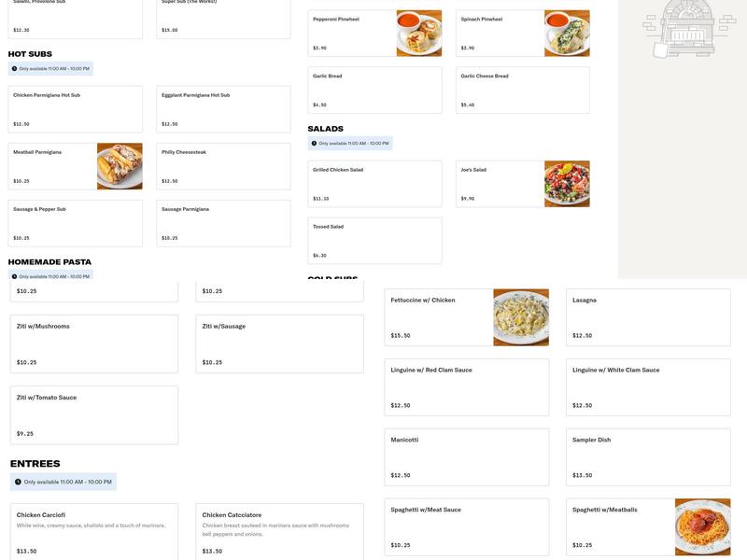Open the Fettuccine w/ Chicken photo
The height and width of the screenshot is (560, 747).
pyautogui.click(x=521, y=317)
